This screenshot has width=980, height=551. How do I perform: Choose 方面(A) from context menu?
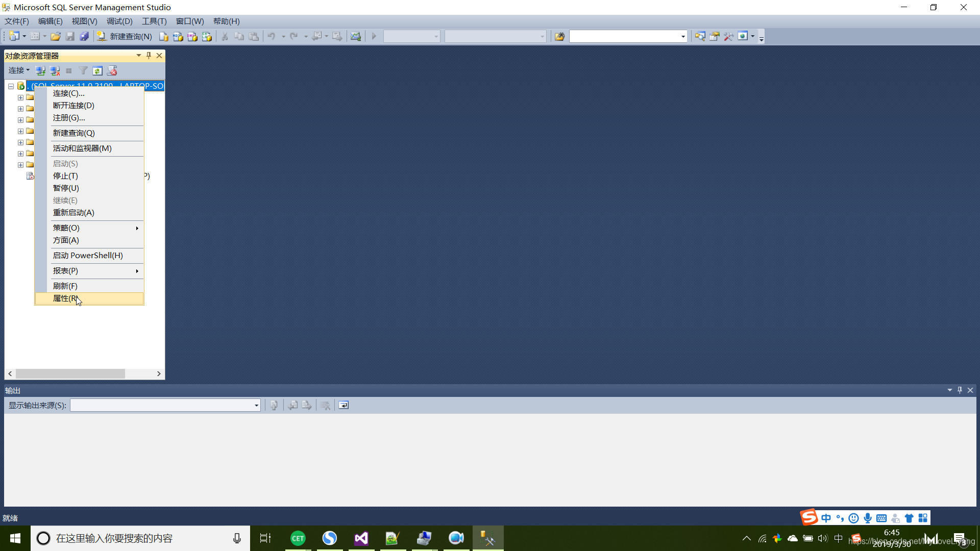[x=89, y=240]
